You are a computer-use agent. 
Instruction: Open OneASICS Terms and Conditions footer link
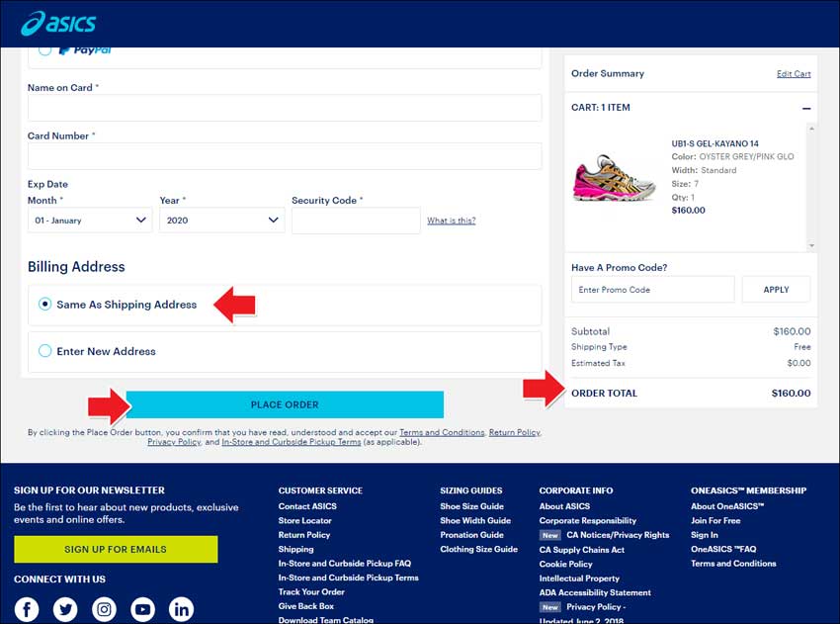(733, 564)
